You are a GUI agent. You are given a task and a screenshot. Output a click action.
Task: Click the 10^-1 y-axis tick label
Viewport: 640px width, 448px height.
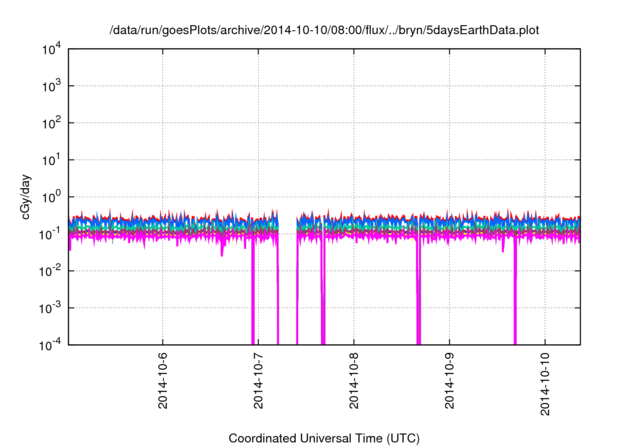pos(51,235)
